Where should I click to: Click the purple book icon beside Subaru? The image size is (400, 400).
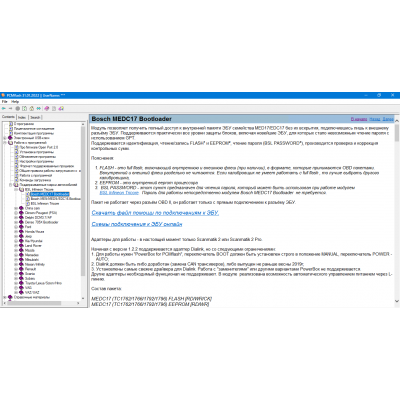point(21,278)
